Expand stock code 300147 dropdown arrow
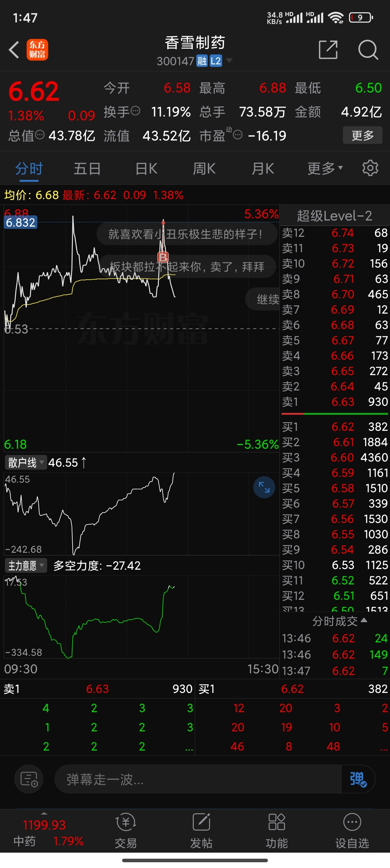The image size is (390, 868). [x=229, y=61]
